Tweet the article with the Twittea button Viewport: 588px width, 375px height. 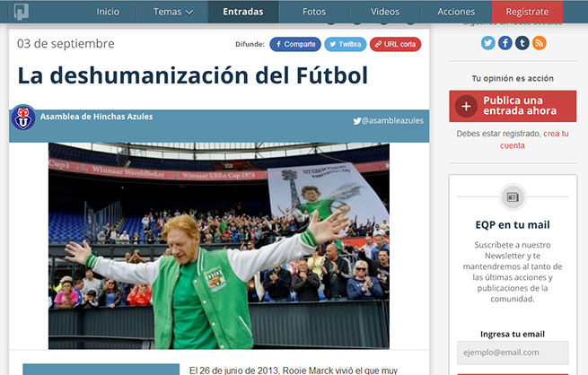coord(346,44)
